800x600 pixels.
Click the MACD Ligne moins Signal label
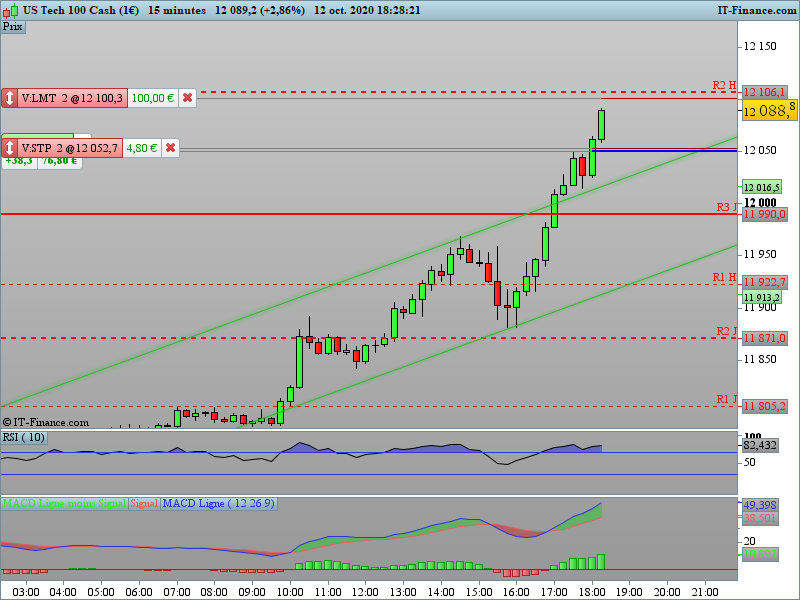tap(64, 504)
